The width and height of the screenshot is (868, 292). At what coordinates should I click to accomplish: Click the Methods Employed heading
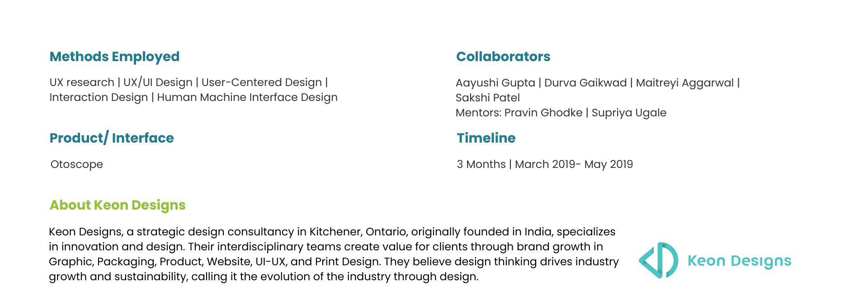click(114, 57)
